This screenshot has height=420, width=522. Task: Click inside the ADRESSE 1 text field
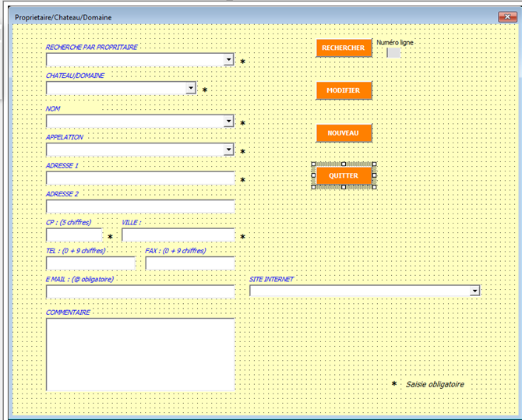point(140,178)
